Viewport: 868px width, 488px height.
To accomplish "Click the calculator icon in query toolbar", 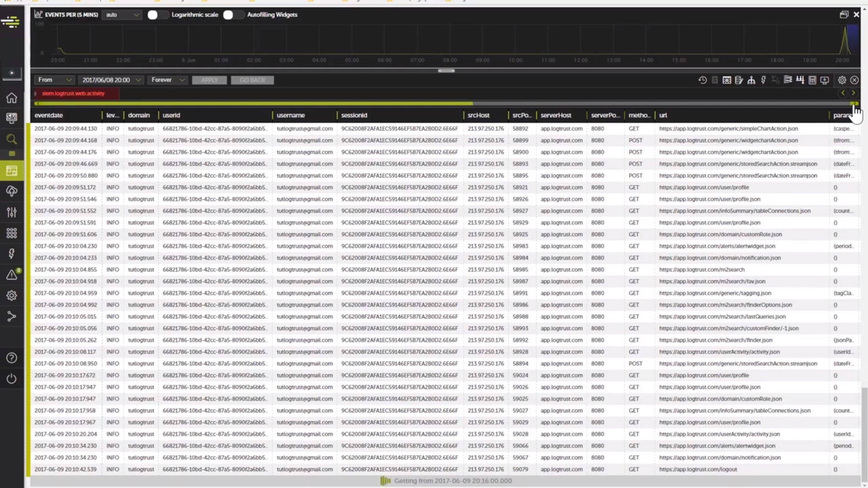I will coord(812,80).
